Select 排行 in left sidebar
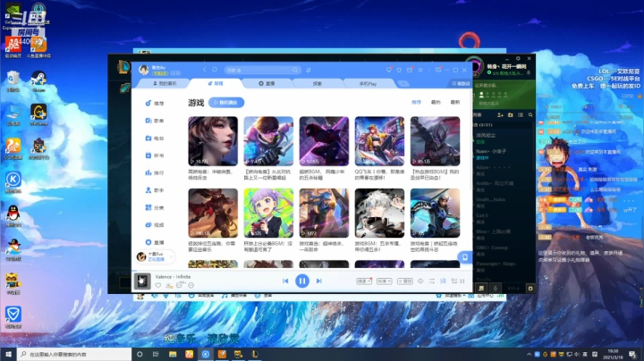 coord(155,172)
